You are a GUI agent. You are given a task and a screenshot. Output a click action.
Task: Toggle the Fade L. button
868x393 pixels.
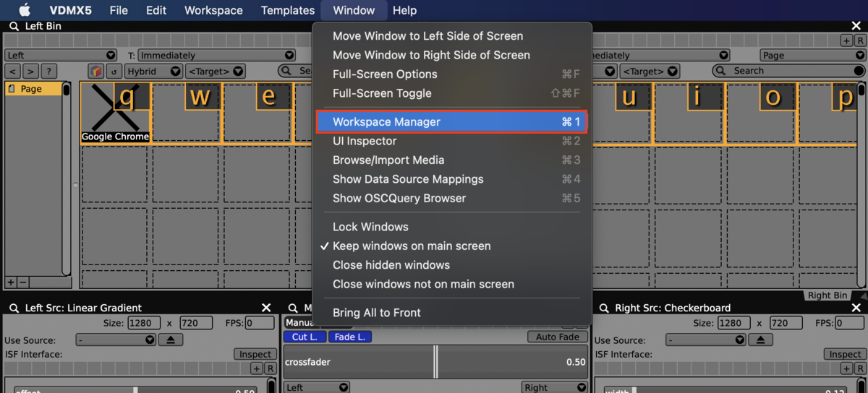tap(350, 337)
